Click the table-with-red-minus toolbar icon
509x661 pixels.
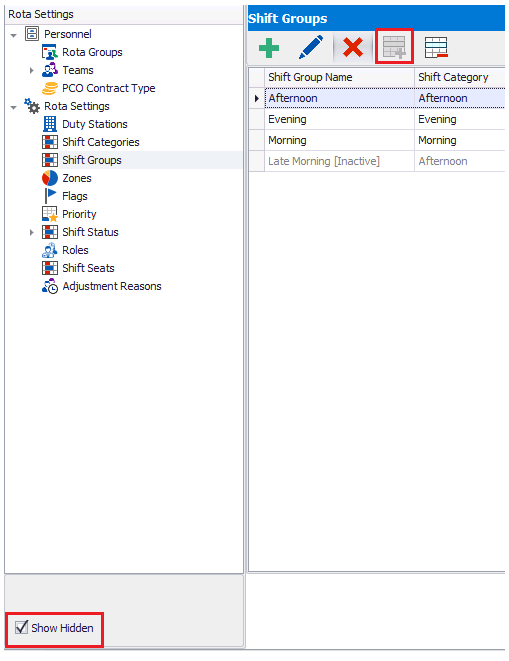click(x=436, y=47)
